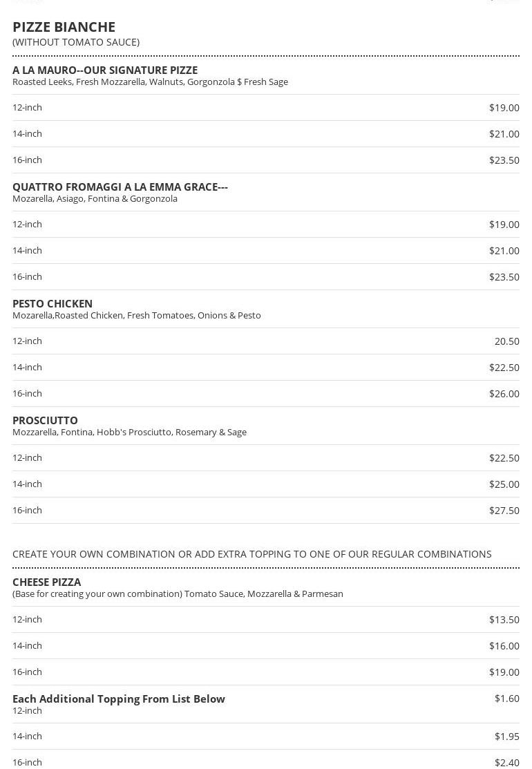The height and width of the screenshot is (769, 532).
Task: Click the Without Tomato Sauce subtitle
Action: click(76, 42)
